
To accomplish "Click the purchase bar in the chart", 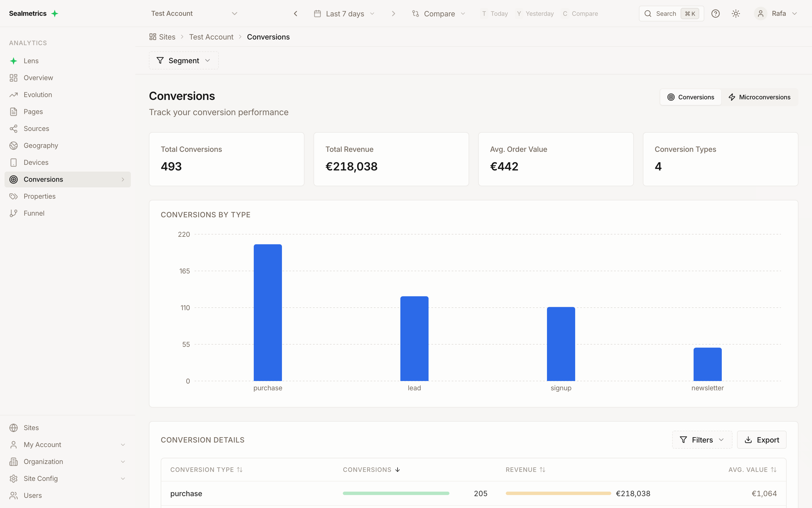I will click(268, 312).
